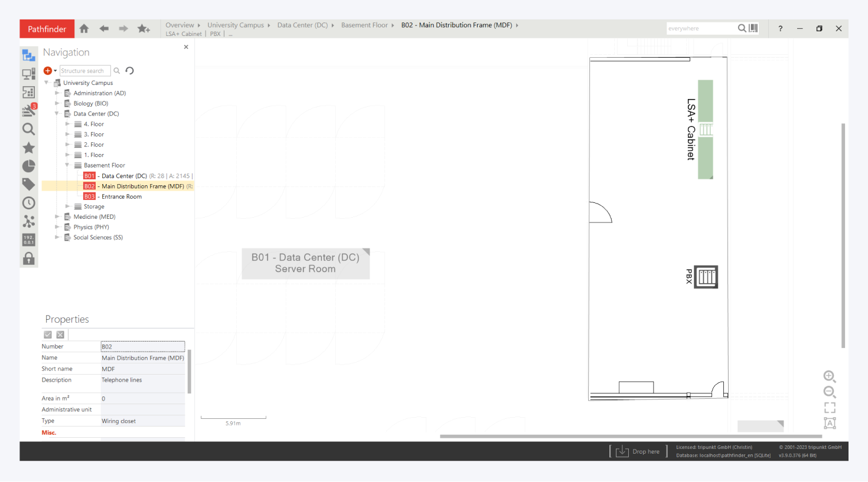Open the red add-item dropdown arrow
This screenshot has width=868, height=482.
tap(56, 71)
